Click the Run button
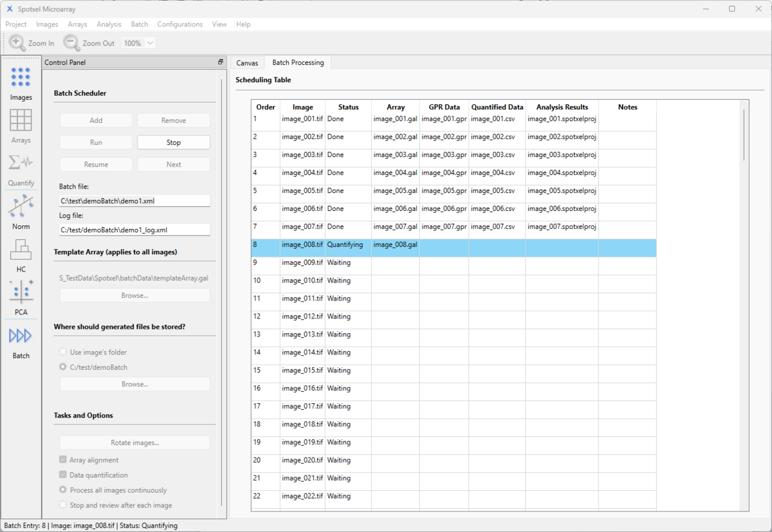This screenshot has height=532, width=772. click(x=96, y=142)
